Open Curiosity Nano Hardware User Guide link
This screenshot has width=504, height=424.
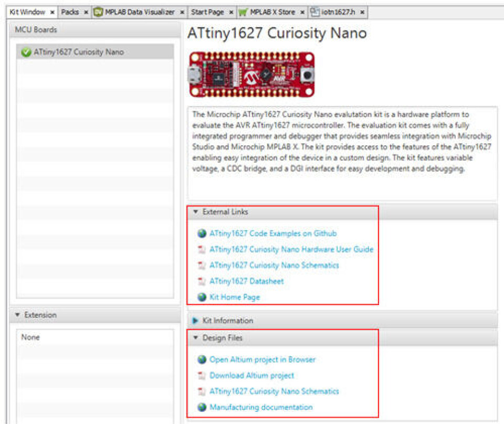point(291,249)
